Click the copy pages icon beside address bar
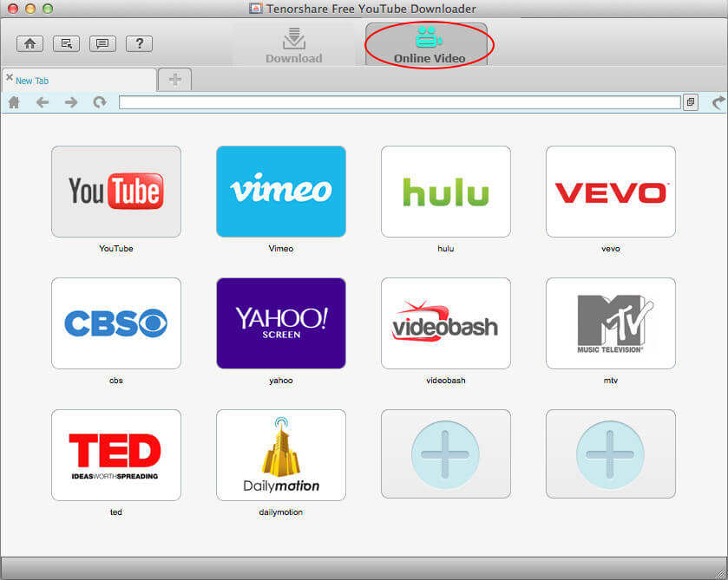Screen dimensions: 728x580 coord(691,102)
